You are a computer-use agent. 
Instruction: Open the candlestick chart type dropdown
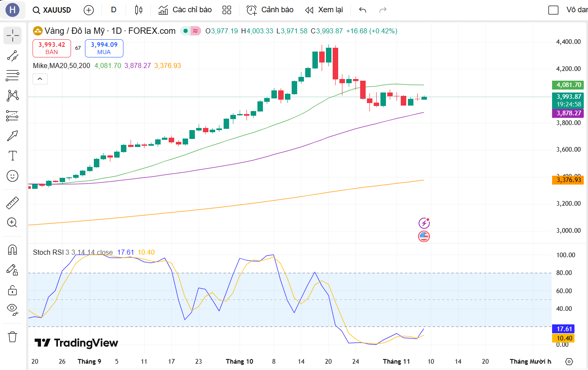pyautogui.click(x=138, y=10)
